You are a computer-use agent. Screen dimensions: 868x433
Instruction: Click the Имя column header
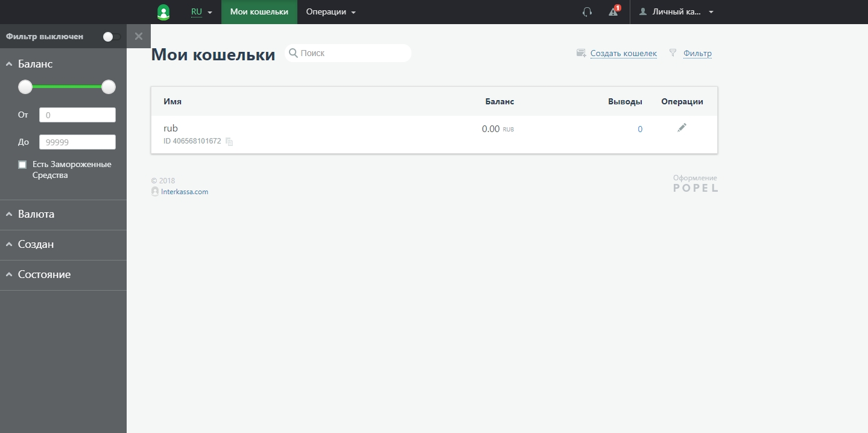173,101
